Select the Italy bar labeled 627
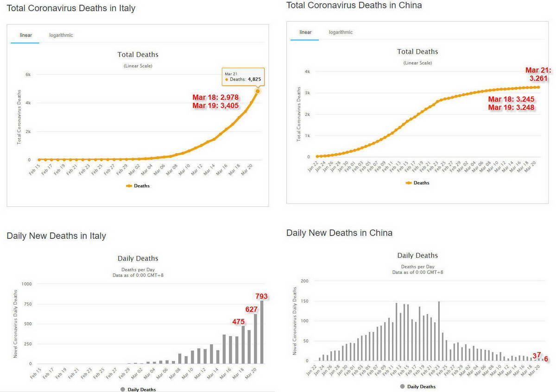 pyautogui.click(x=255, y=339)
